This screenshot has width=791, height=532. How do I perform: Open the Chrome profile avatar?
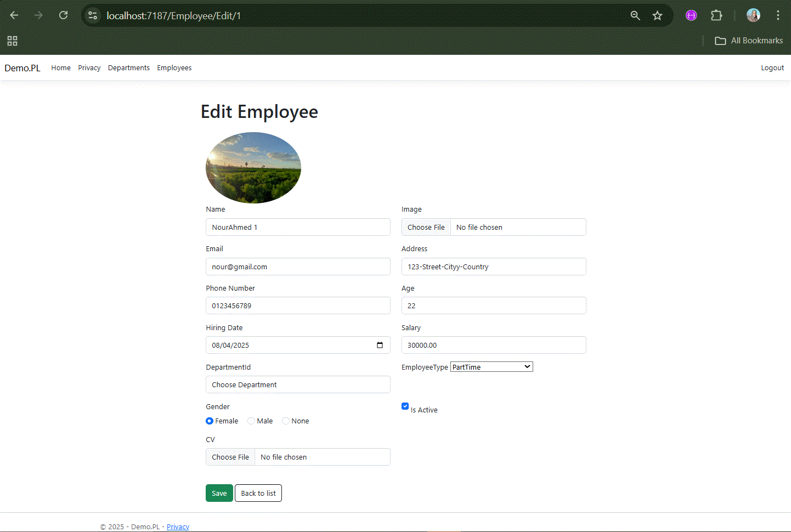(x=753, y=15)
